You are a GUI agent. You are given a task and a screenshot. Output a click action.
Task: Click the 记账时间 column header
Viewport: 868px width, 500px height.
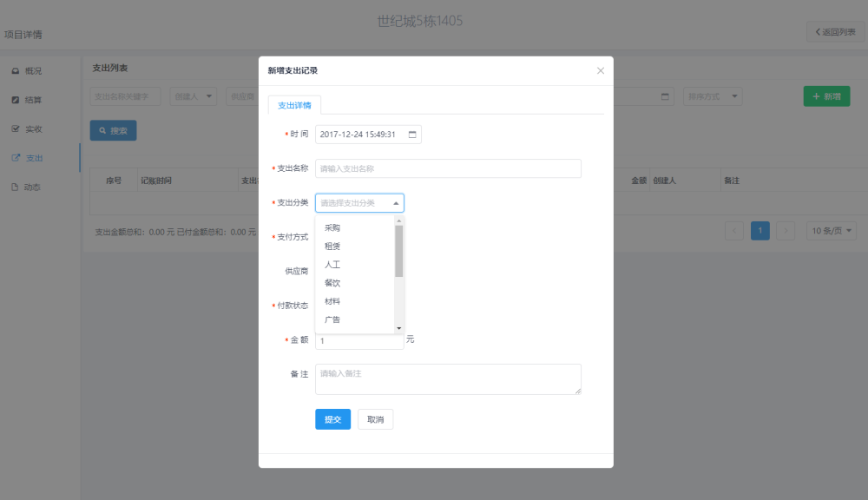pos(156,181)
